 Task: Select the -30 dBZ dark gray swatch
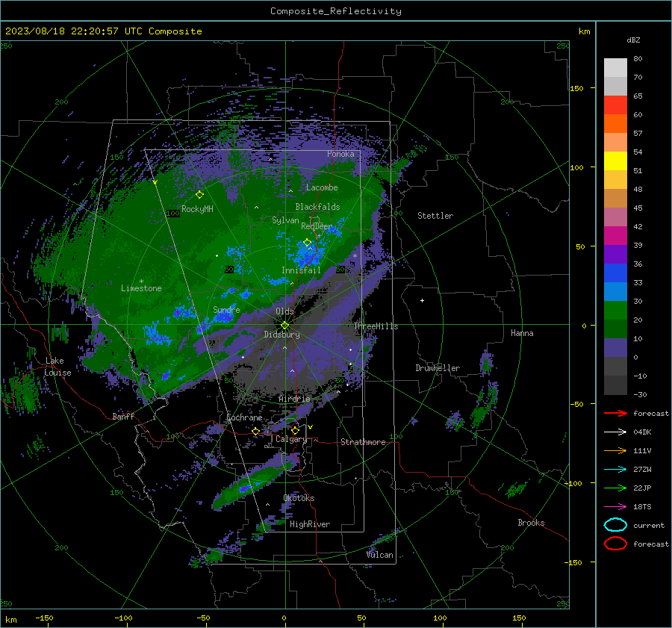click(x=615, y=385)
